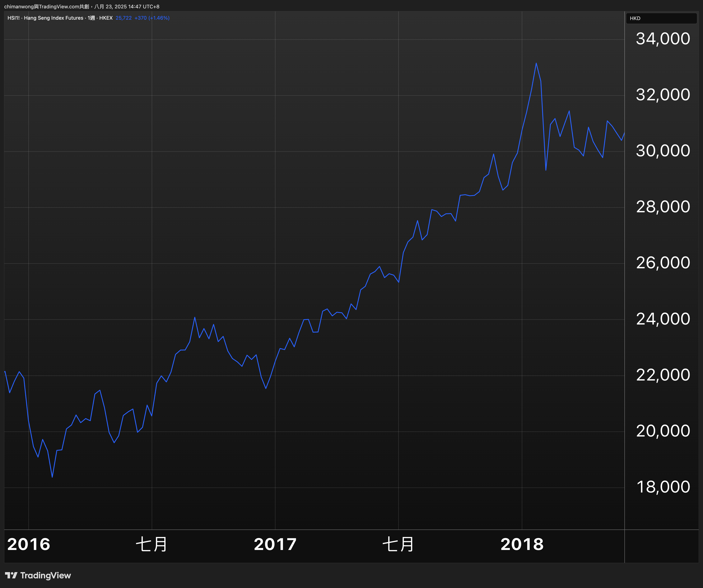
Task: Click the last price value 25,722
Action: 124,18
